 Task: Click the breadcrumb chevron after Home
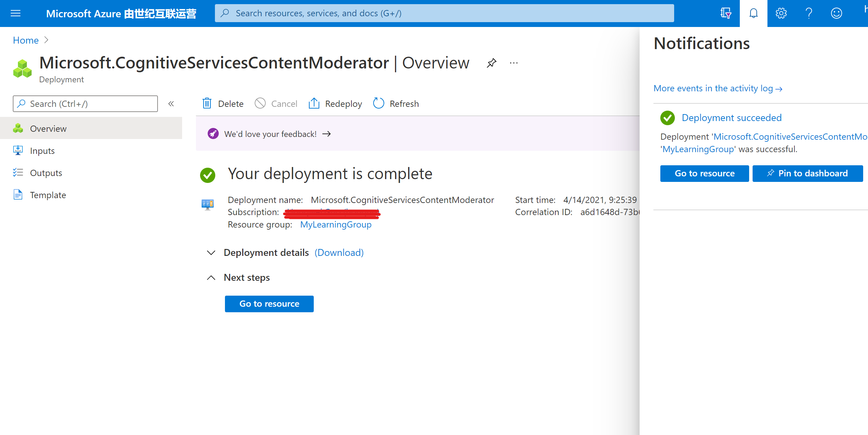[46, 40]
